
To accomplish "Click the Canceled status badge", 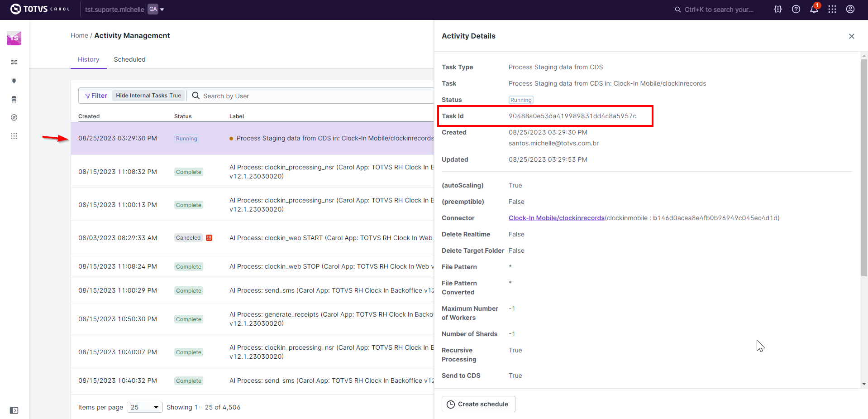I will tap(188, 238).
